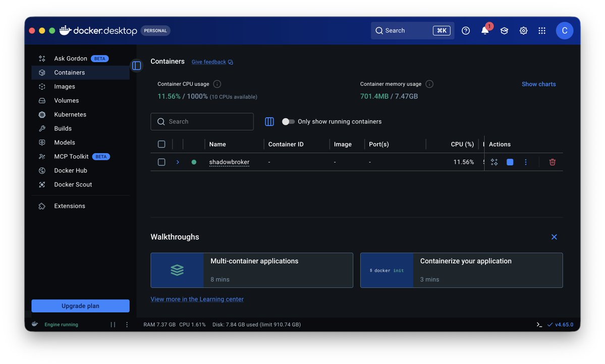Click the Port(s) column header

[x=378, y=144]
